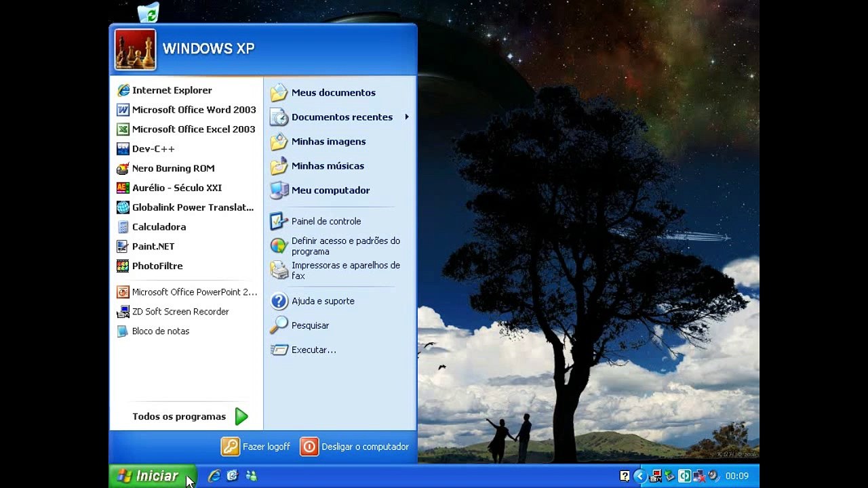Open Microsoft Office Word 2003
The image size is (868, 488).
pos(186,110)
